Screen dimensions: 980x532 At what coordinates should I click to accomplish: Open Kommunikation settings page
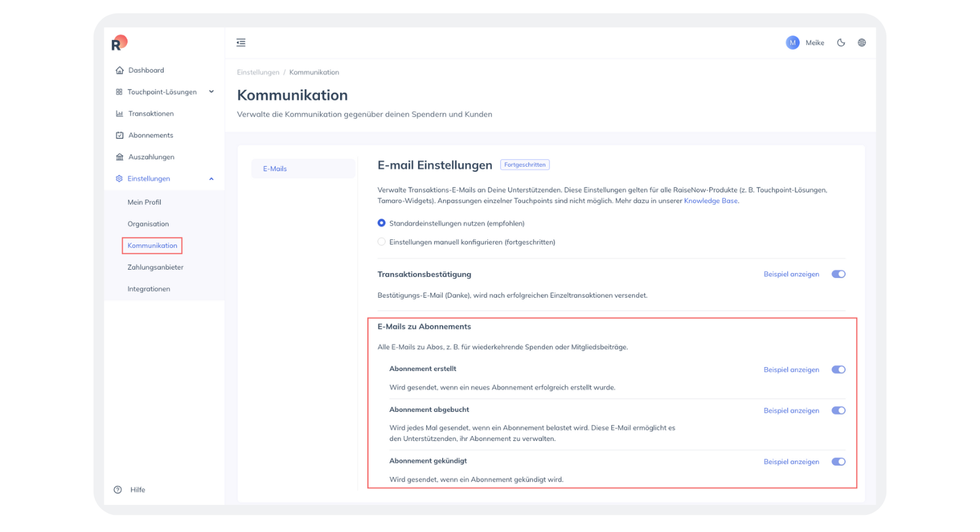tap(152, 245)
